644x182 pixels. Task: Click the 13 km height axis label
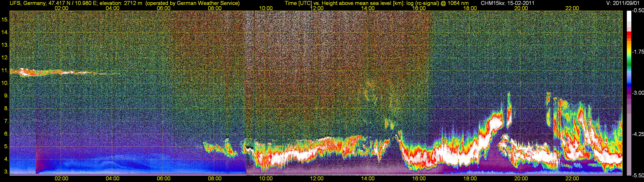[x=5, y=45]
